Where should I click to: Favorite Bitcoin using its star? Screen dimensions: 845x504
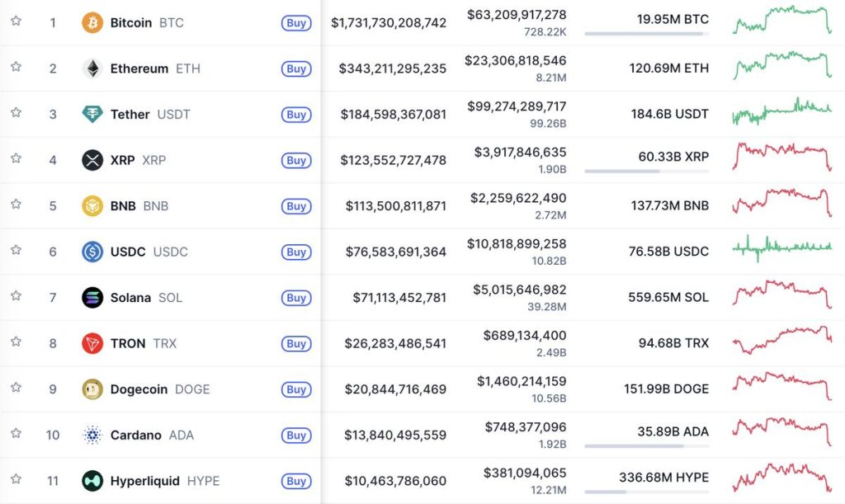point(15,22)
